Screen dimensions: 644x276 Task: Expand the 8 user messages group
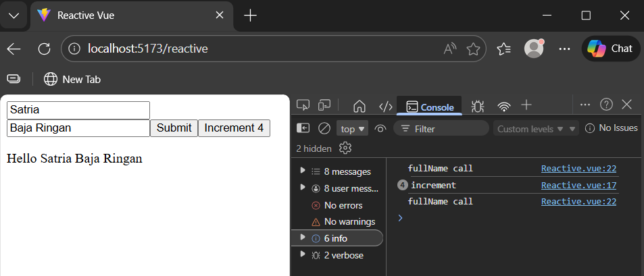pos(303,188)
